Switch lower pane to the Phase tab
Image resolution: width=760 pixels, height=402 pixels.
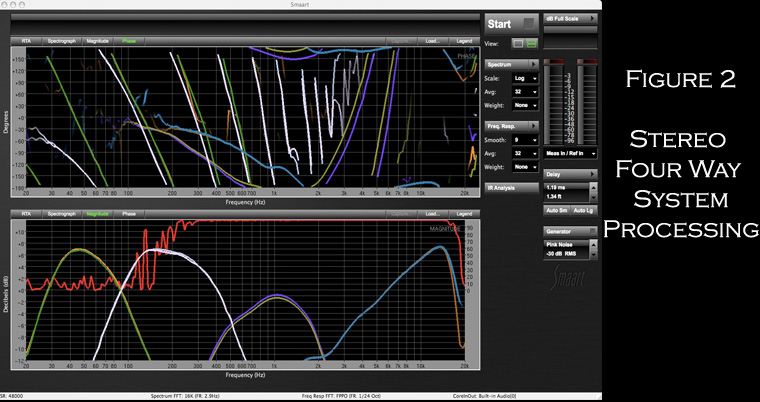pyautogui.click(x=129, y=214)
